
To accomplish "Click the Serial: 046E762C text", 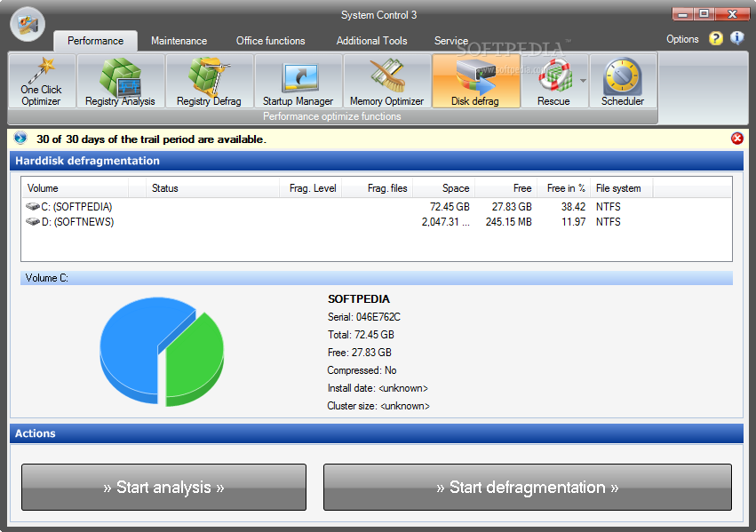I will coord(364,317).
